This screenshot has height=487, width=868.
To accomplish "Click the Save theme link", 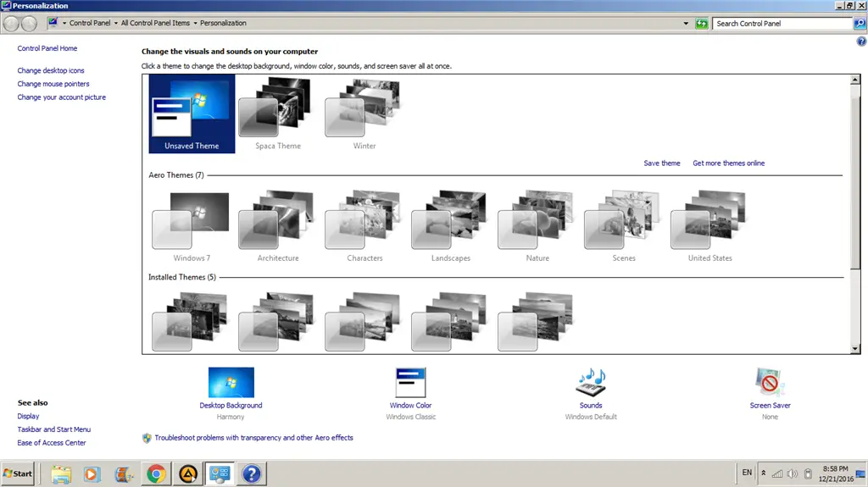I will 661,163.
